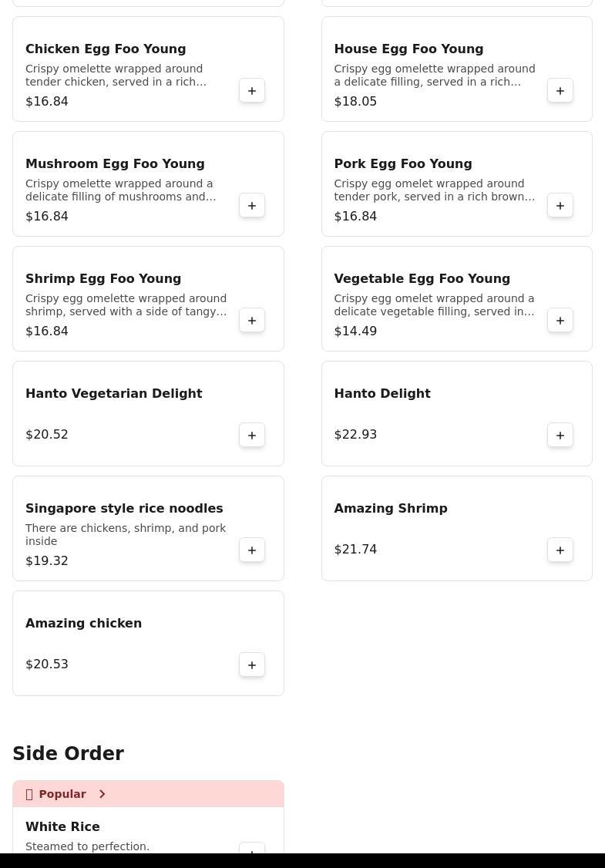The height and width of the screenshot is (868, 605).
Task: Add Amazing chicken to cart
Action: pyautogui.click(x=252, y=665)
